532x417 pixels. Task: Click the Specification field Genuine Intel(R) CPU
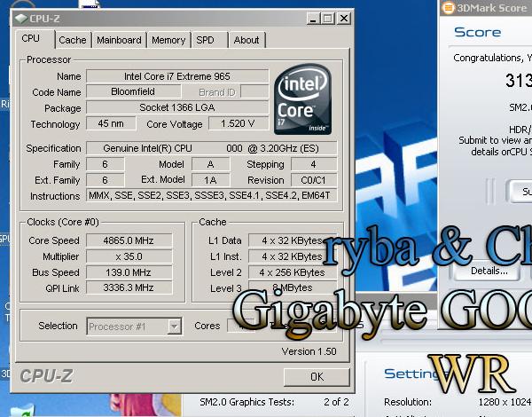coord(211,148)
